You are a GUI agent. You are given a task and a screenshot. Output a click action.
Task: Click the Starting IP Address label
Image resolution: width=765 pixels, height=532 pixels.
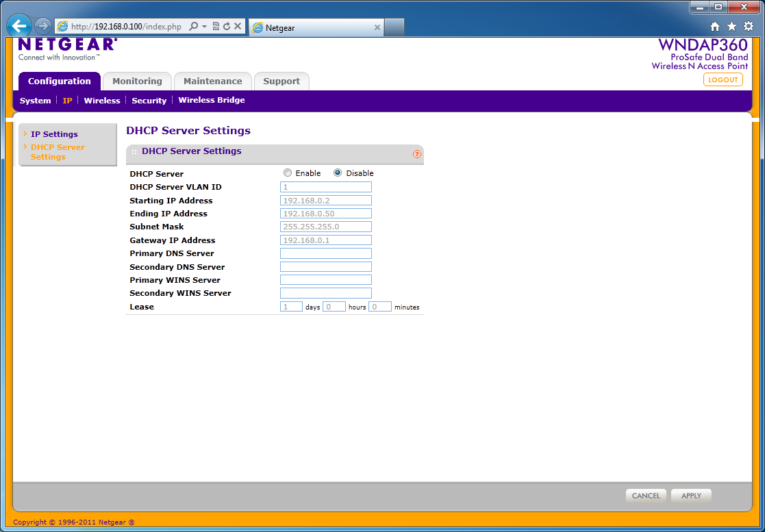(171, 201)
